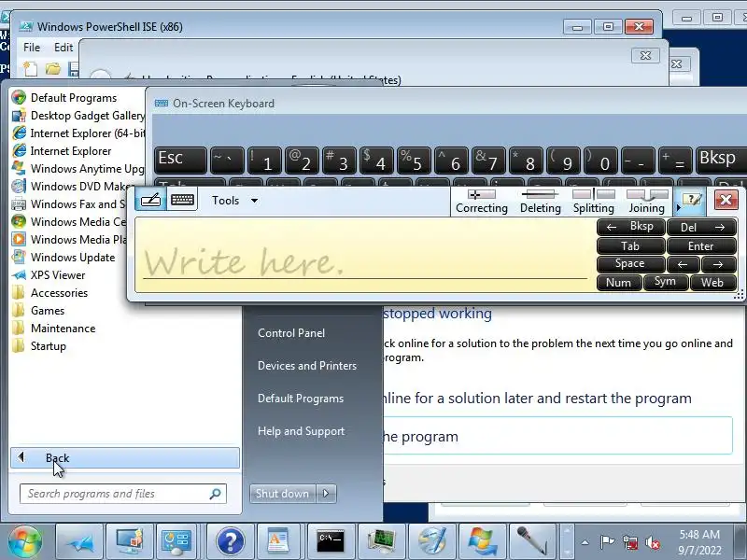Click the Bksp key in writing pad
Screen dimensions: 747x560
tap(631, 227)
